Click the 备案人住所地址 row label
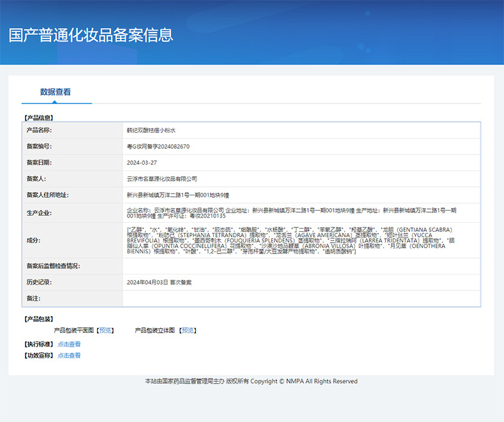 (x=48, y=195)
